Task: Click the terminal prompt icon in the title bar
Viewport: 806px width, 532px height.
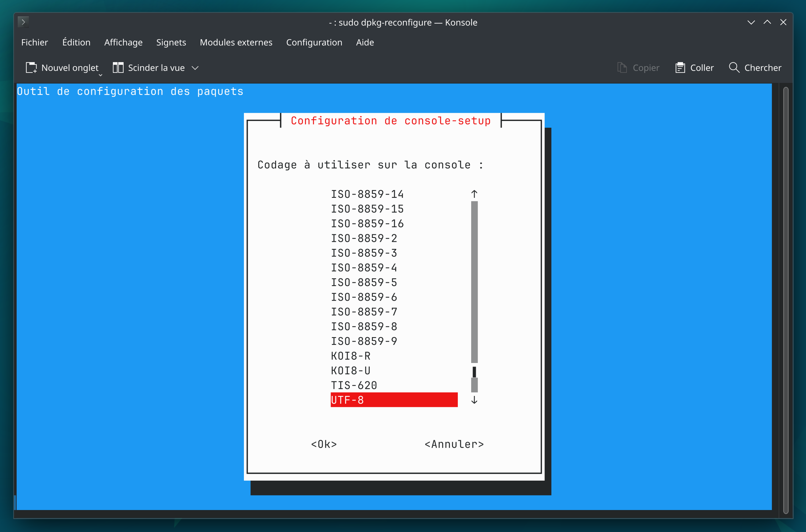Action: (x=23, y=22)
